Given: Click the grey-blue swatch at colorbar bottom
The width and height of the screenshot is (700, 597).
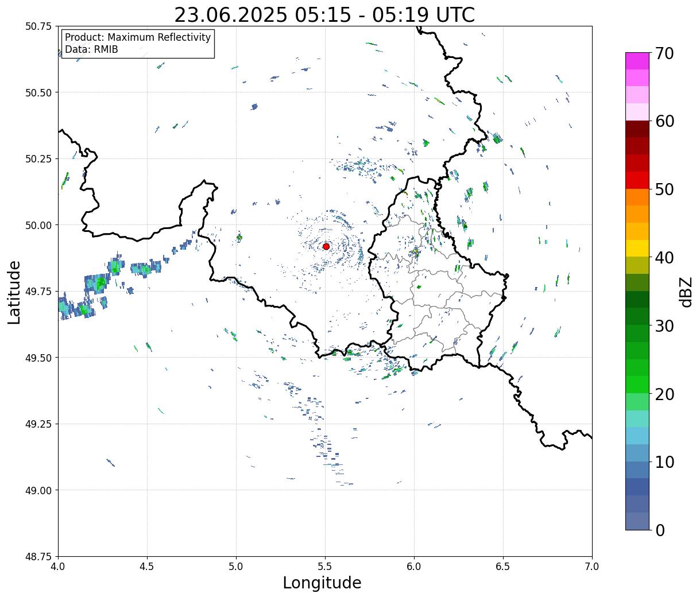Looking at the screenshot, I should [637, 521].
